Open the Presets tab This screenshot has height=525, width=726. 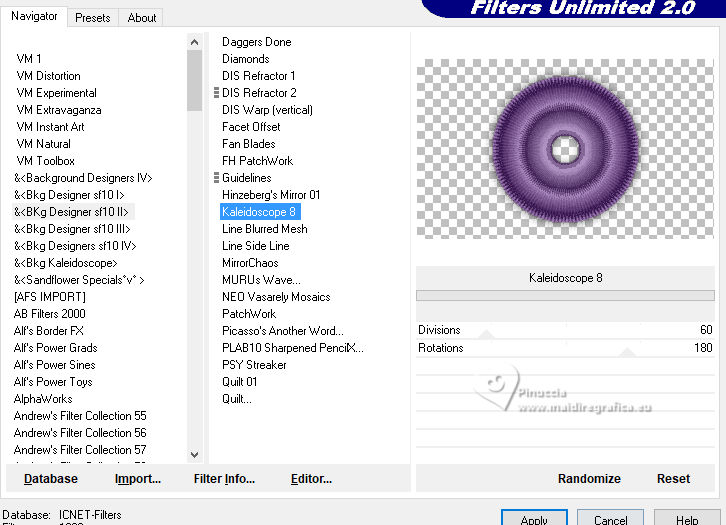(93, 18)
